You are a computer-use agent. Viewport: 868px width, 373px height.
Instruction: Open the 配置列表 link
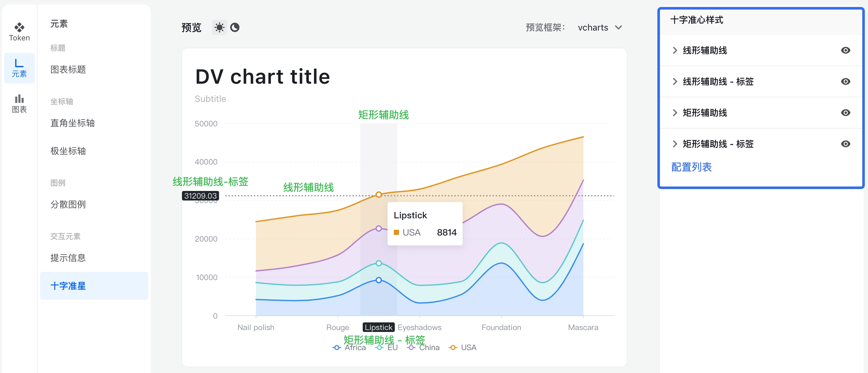[691, 167]
